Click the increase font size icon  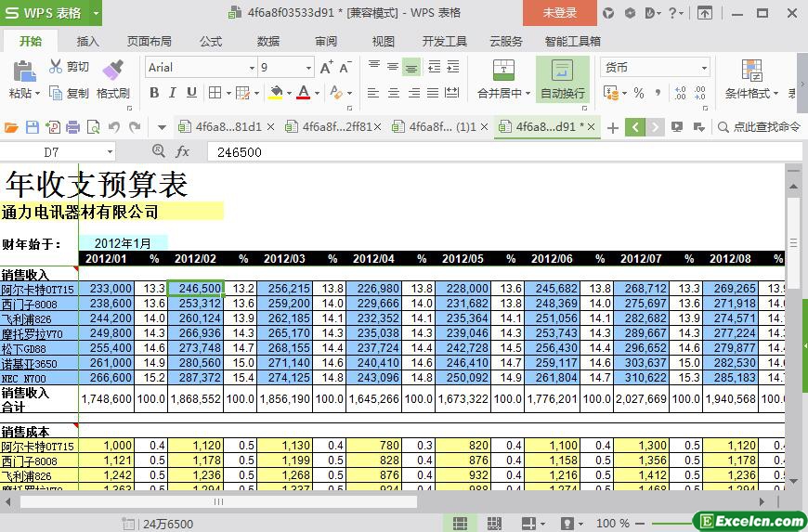click(x=326, y=68)
